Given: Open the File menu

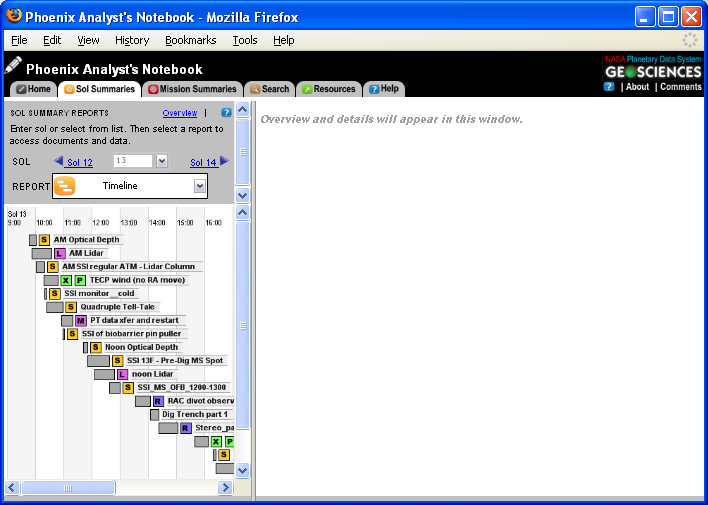Looking at the screenshot, I should coord(19,40).
